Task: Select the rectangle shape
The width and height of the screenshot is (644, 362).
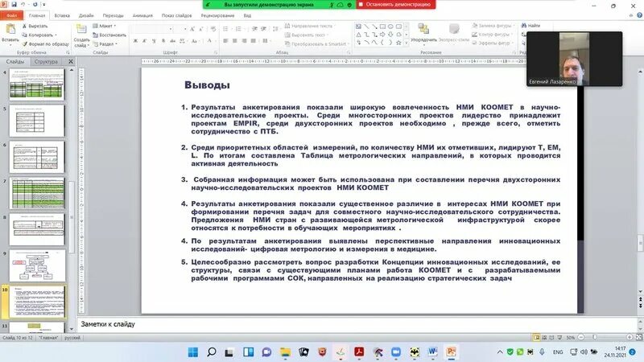Action: point(382,27)
